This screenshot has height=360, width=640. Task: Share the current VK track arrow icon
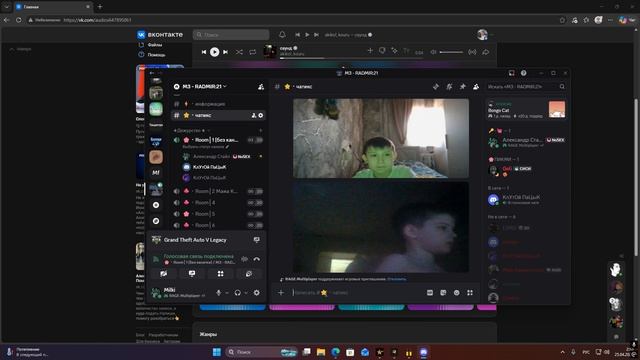point(486,52)
